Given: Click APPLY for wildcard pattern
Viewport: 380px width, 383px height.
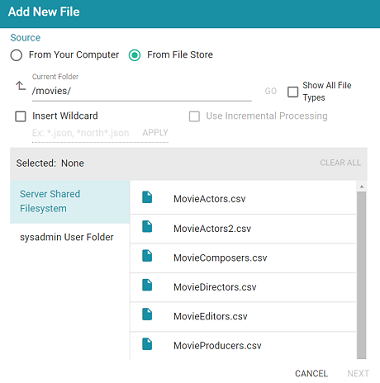Looking at the screenshot, I should (155, 133).
